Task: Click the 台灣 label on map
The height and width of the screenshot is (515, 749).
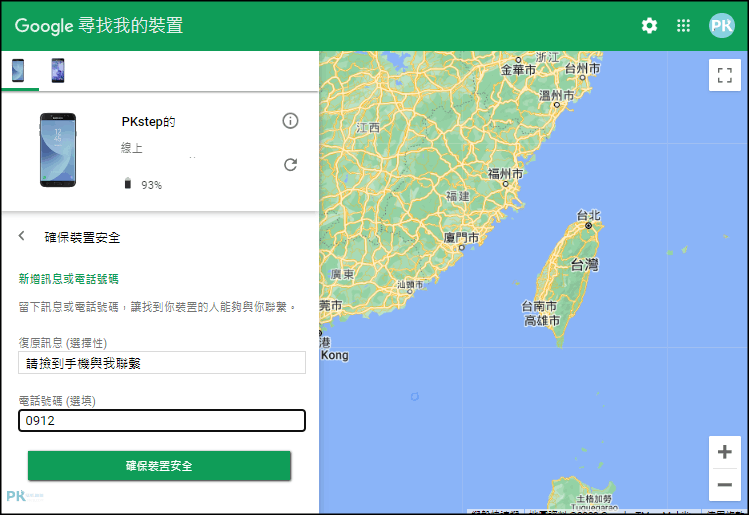Action: [585, 264]
